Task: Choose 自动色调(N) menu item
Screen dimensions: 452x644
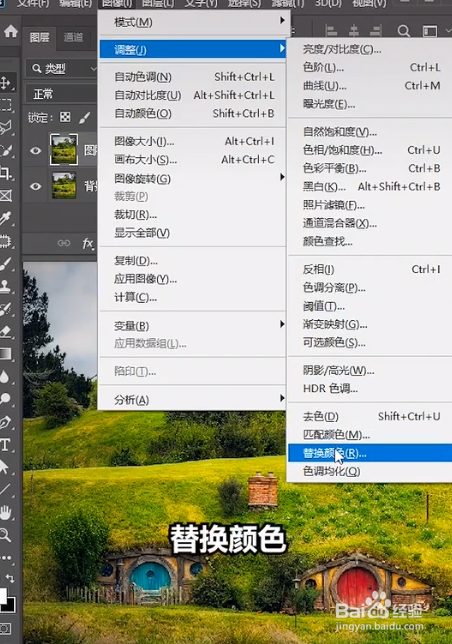Action: 194,77
